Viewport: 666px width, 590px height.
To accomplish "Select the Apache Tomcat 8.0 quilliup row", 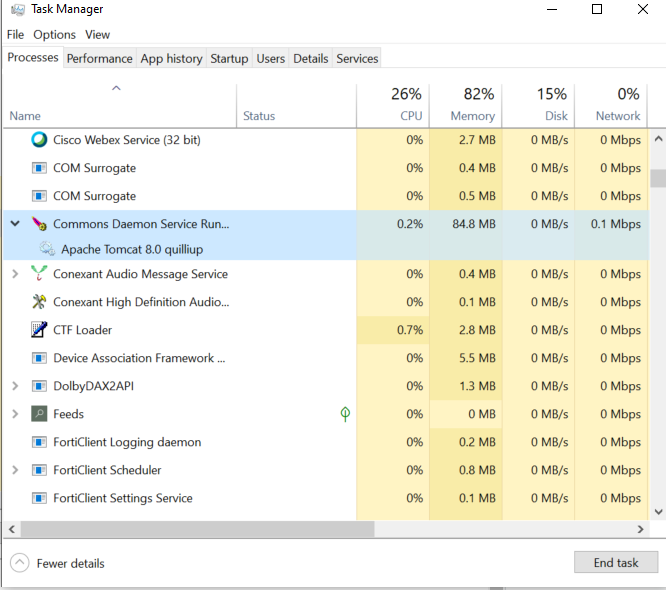I will (x=326, y=249).
